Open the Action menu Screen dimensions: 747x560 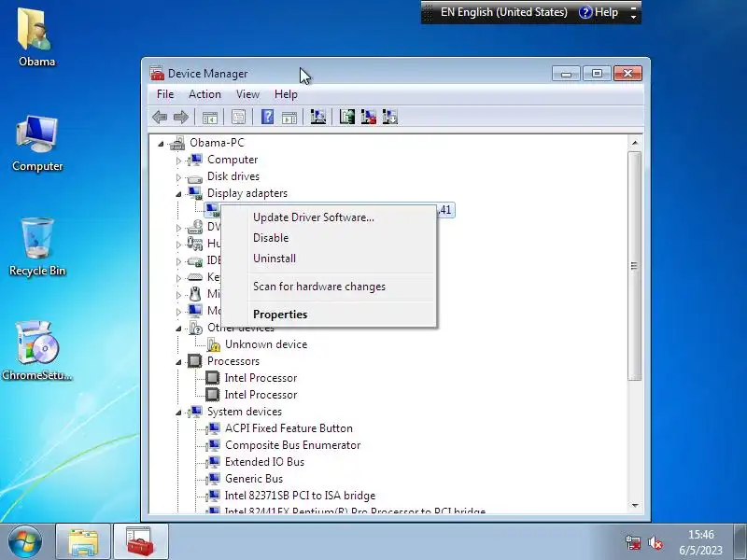[x=204, y=94]
